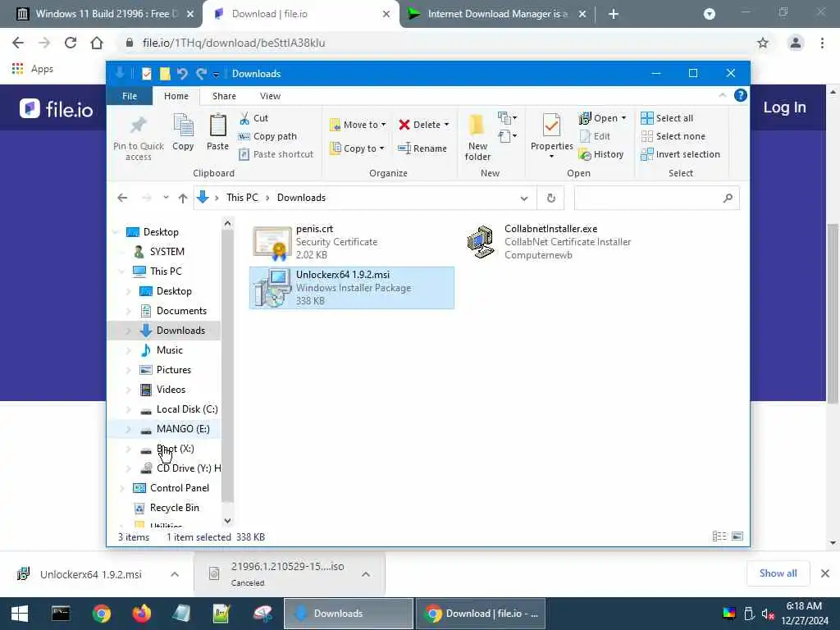The height and width of the screenshot is (630, 840).
Task: Delete the selected item via ribbon
Action: click(423, 125)
